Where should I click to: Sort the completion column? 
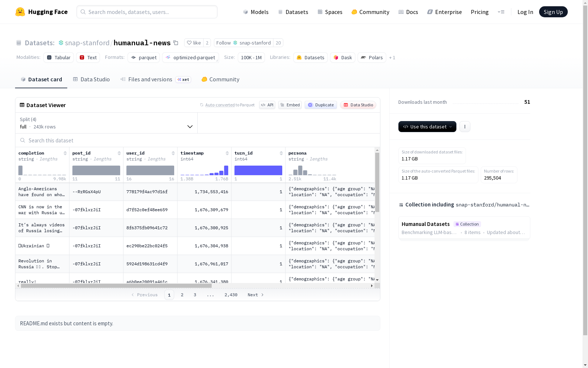tap(65, 153)
